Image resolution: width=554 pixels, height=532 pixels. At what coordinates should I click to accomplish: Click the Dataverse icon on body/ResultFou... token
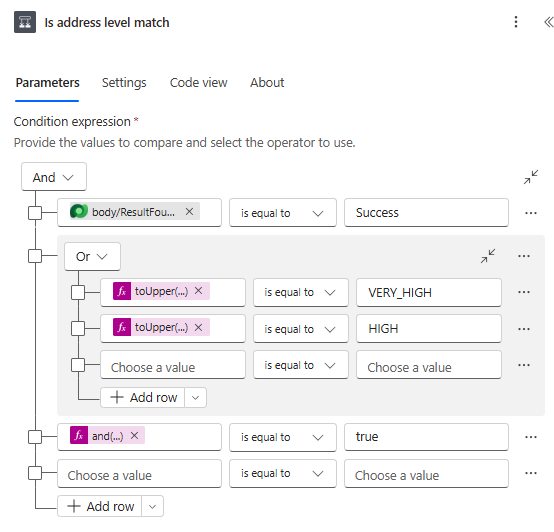pos(79,212)
